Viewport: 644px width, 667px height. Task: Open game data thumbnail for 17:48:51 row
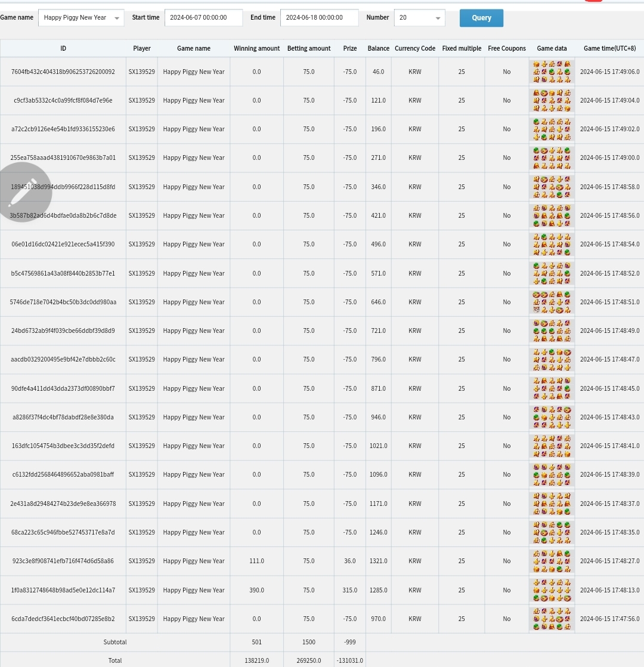click(552, 302)
